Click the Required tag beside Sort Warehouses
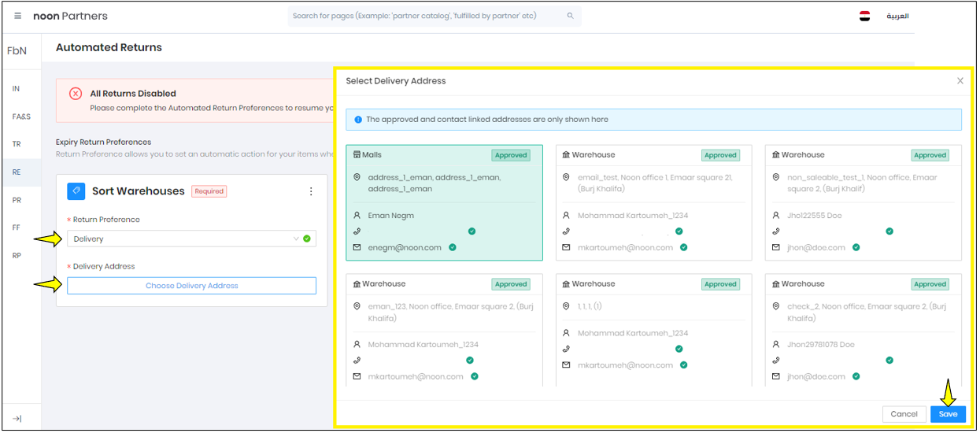 tap(209, 191)
